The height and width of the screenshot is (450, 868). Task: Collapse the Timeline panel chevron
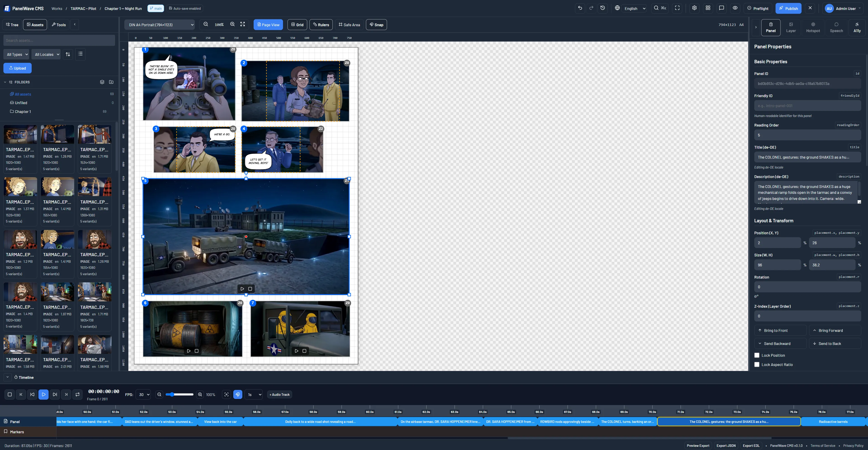tap(7, 377)
